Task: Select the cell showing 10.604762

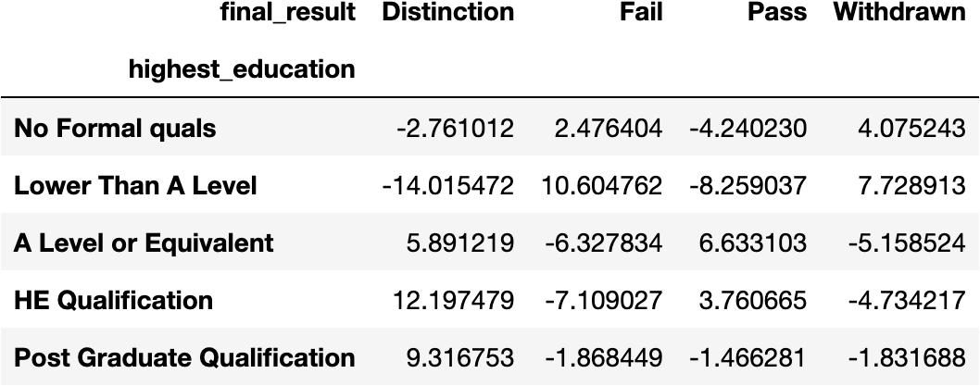Action: coord(602,186)
